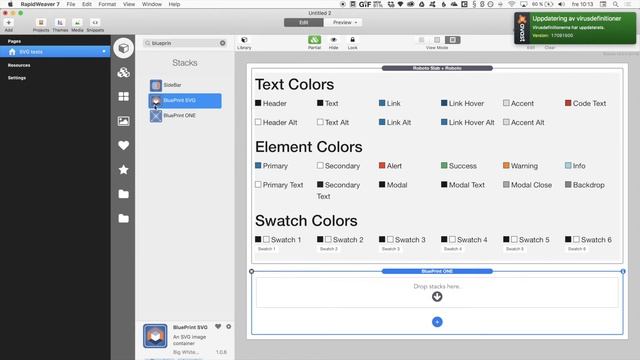
Task: Click the BluePrint SVG thumbnail at bottom
Action: click(155, 336)
